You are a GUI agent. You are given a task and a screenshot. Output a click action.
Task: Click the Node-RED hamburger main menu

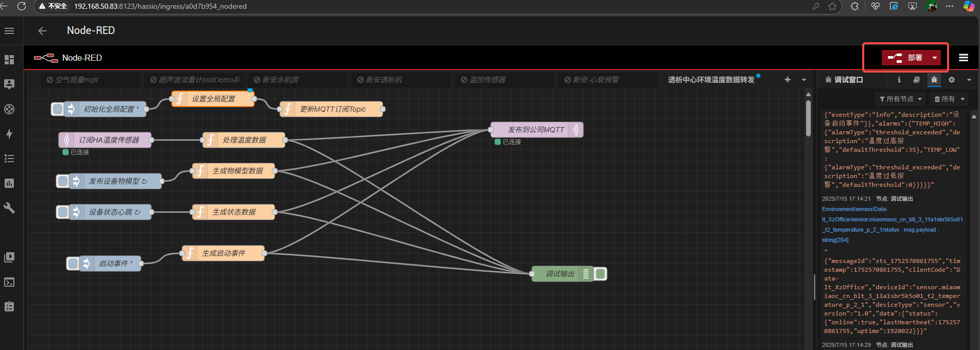pyautogui.click(x=964, y=58)
